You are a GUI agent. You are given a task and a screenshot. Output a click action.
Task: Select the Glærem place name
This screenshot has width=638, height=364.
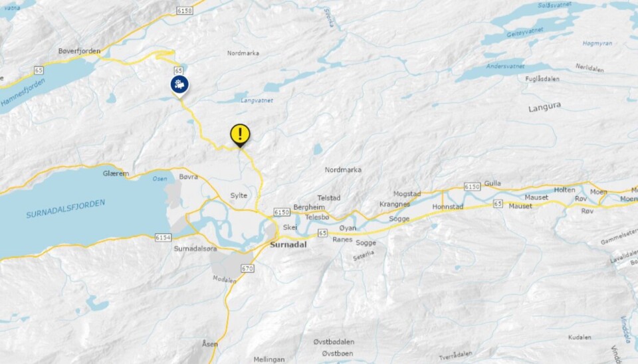click(x=116, y=173)
